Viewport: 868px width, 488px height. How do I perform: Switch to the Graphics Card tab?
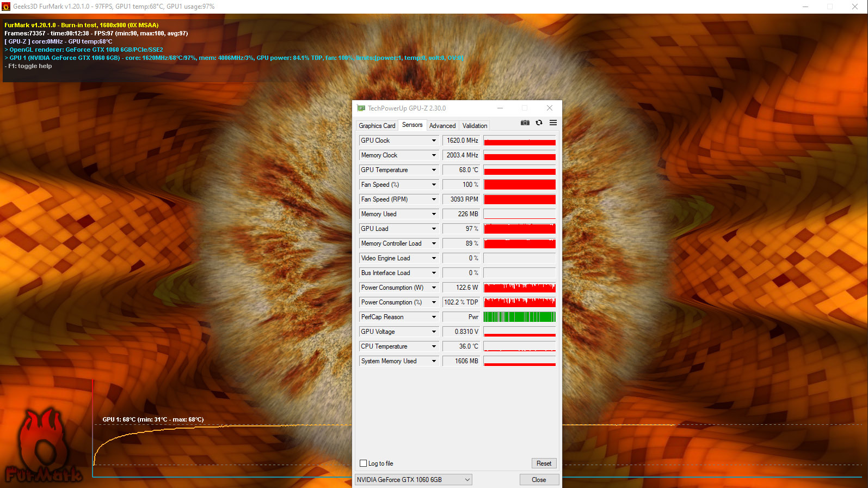pyautogui.click(x=377, y=125)
